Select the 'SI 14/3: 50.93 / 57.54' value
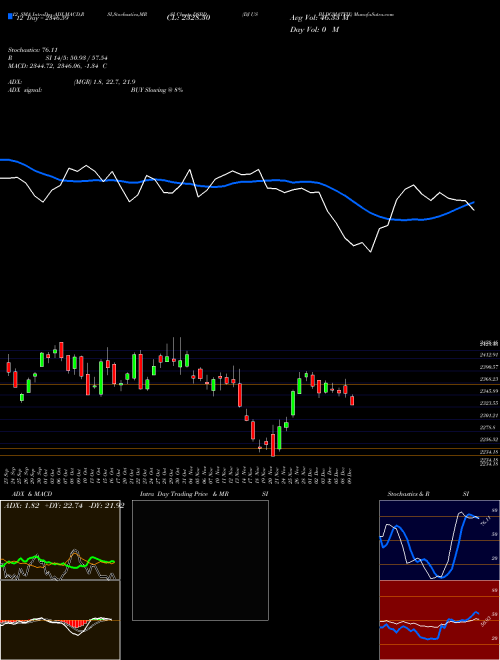 click(77, 58)
